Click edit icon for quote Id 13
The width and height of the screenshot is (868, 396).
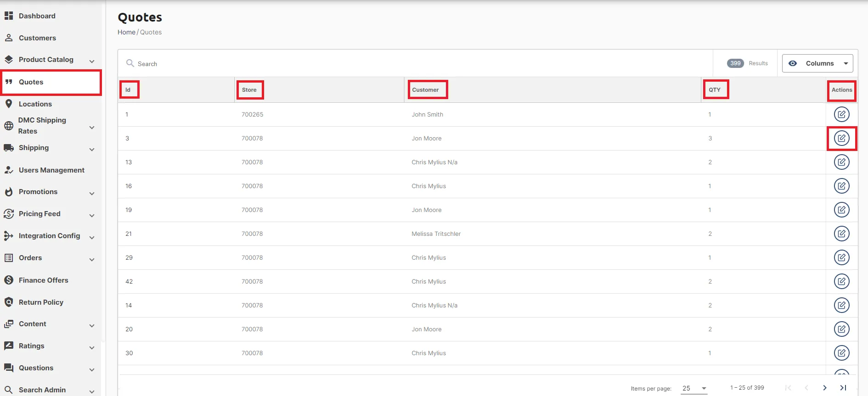841,162
